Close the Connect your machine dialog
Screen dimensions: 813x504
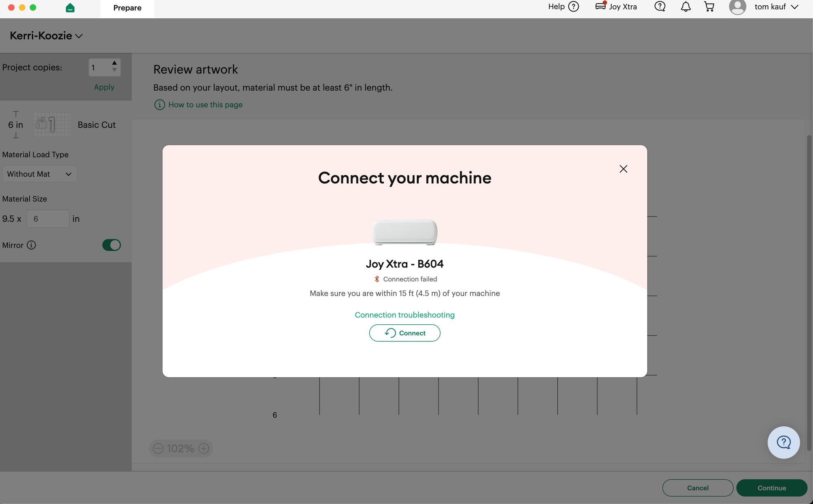pyautogui.click(x=623, y=169)
